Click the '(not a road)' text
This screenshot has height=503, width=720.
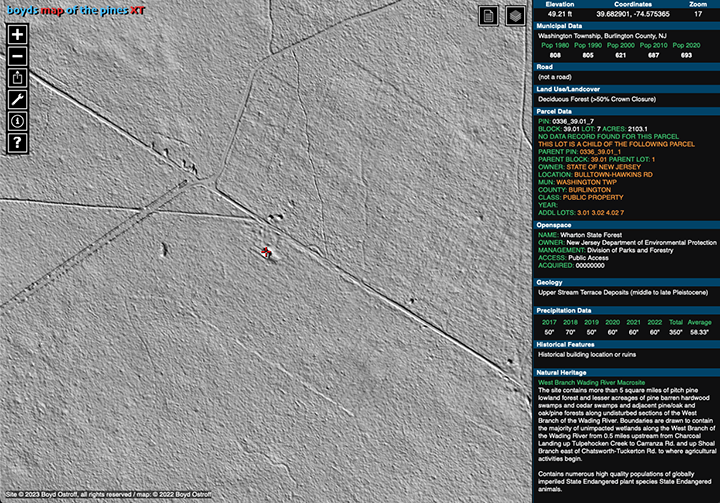(x=555, y=77)
